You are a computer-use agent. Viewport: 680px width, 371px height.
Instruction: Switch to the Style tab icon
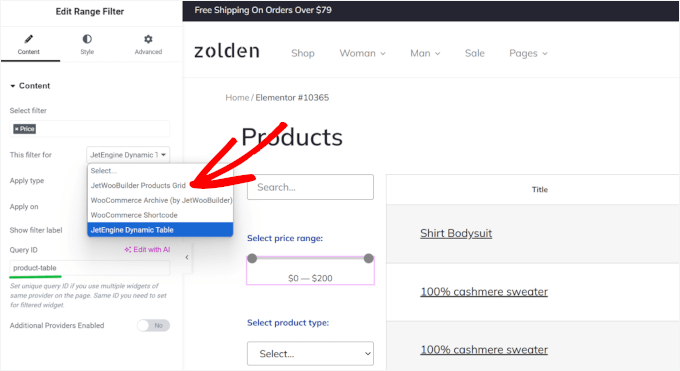pos(87,39)
